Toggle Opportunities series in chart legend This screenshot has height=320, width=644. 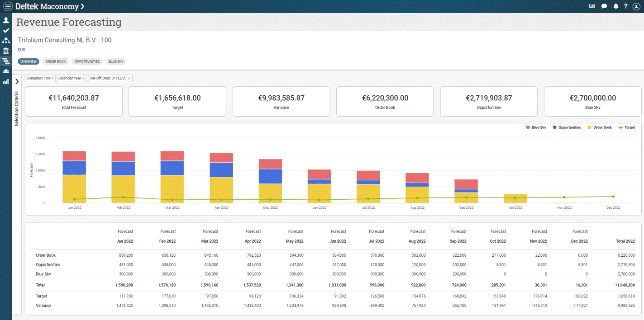pyautogui.click(x=567, y=127)
